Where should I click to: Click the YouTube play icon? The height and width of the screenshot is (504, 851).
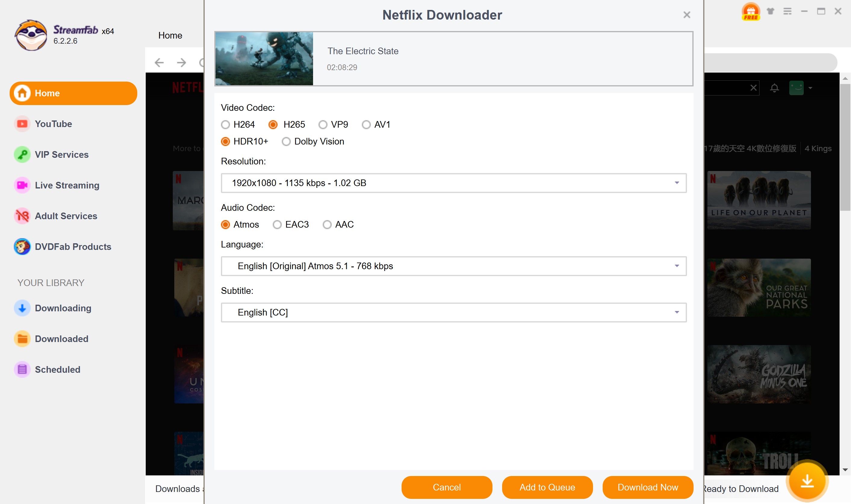[22, 124]
